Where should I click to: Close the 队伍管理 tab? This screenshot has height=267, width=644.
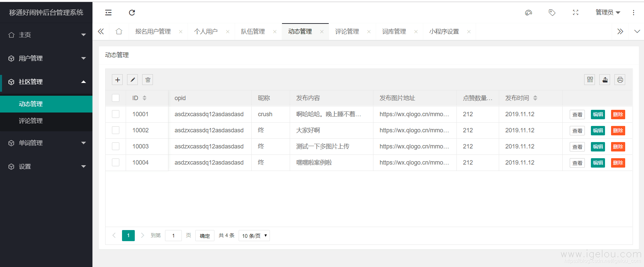tap(275, 32)
